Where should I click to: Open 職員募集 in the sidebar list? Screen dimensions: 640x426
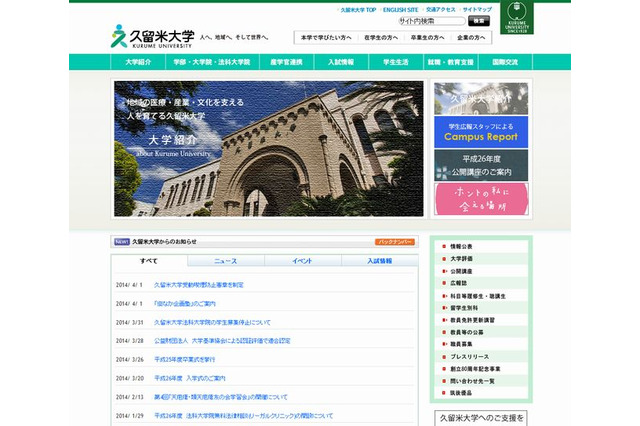(461, 344)
